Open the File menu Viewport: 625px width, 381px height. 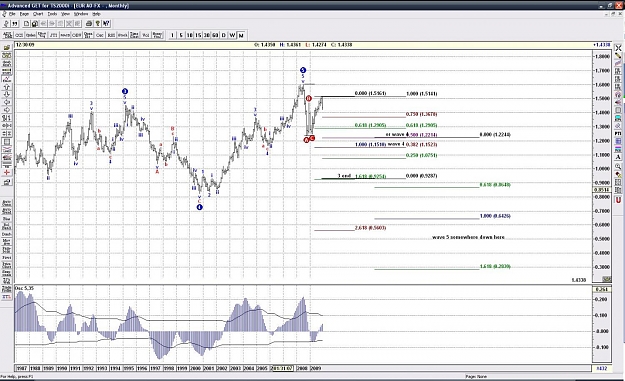coord(12,14)
